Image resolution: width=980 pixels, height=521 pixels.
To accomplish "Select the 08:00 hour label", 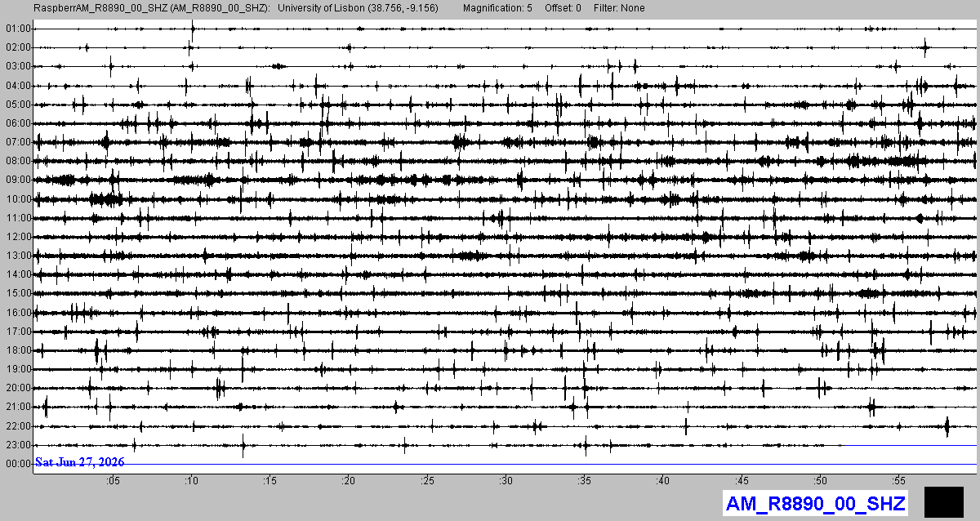I will pos(17,161).
